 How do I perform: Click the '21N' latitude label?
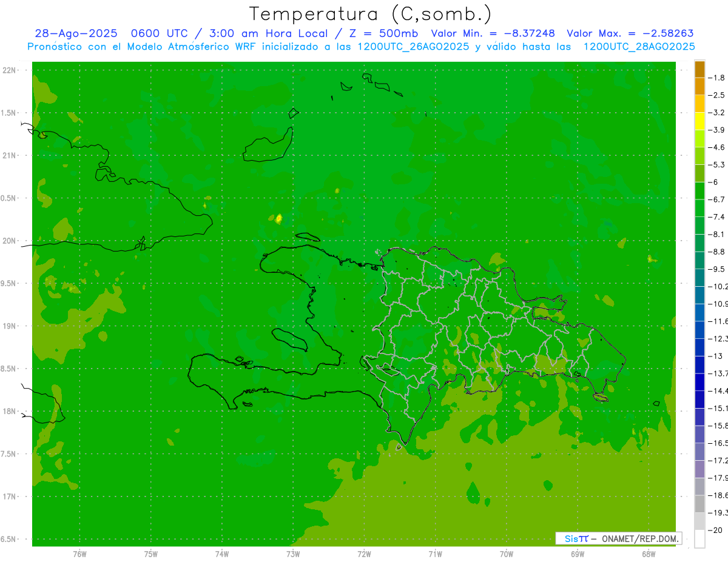coord(9,155)
